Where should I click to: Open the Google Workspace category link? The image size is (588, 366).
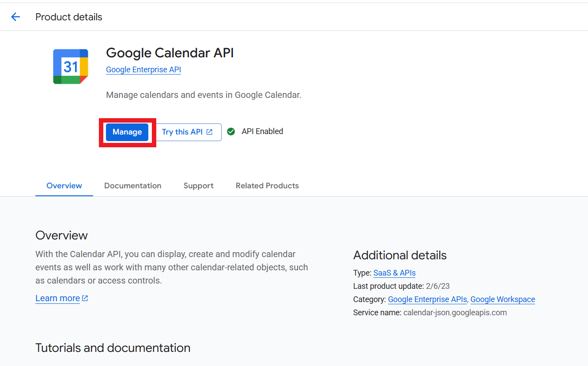[x=503, y=299]
